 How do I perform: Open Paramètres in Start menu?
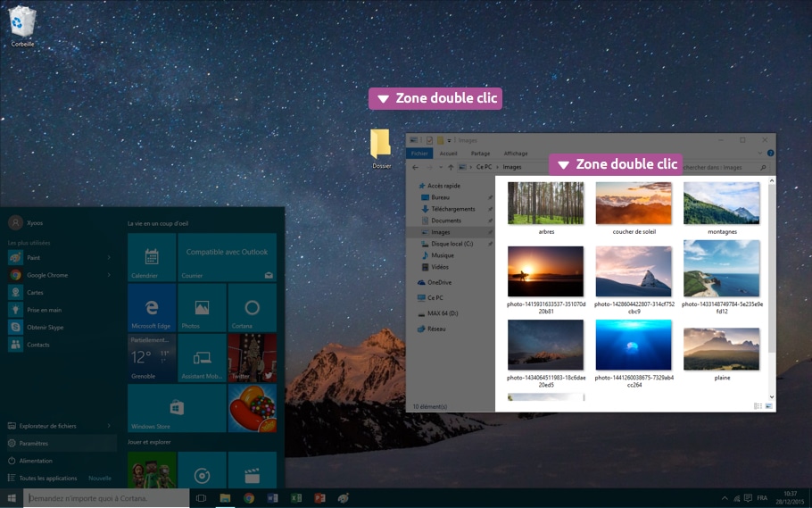click(x=35, y=443)
